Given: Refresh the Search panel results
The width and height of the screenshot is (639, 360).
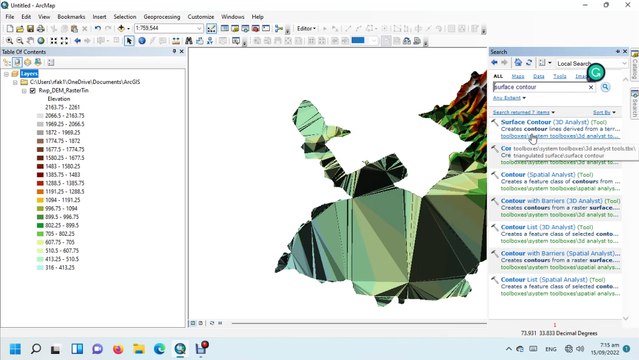Looking at the screenshot, I should (x=529, y=63).
